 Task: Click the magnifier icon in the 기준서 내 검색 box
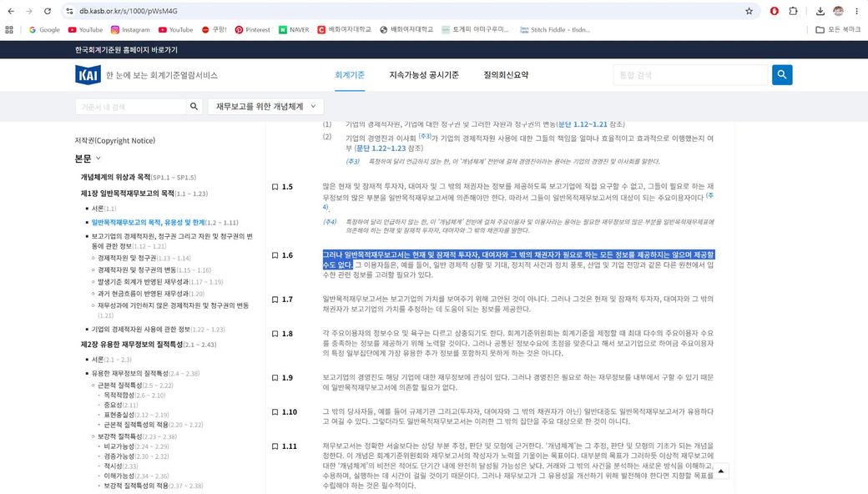(x=194, y=106)
